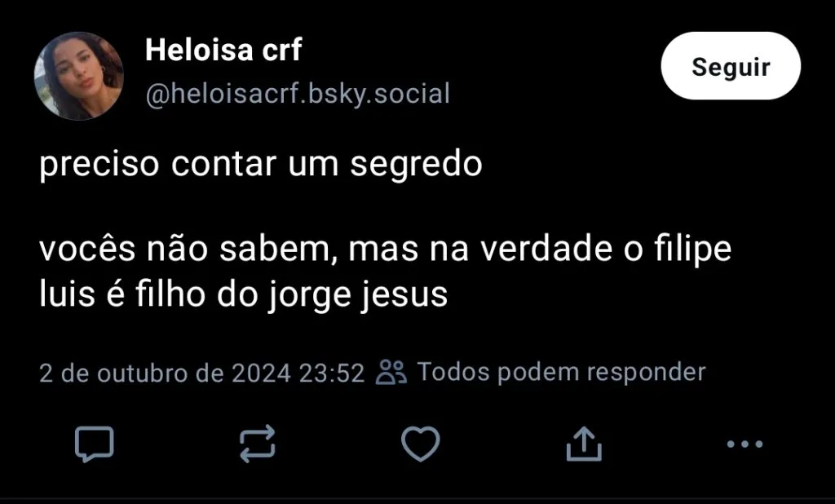This screenshot has width=835, height=504.
Task: Open Heloisa crf's profile picture
Action: [x=78, y=76]
